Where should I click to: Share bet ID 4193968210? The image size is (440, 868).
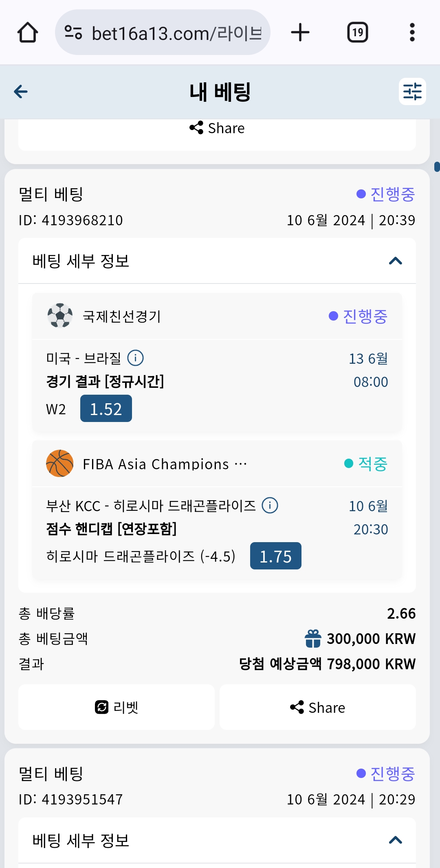point(318,707)
